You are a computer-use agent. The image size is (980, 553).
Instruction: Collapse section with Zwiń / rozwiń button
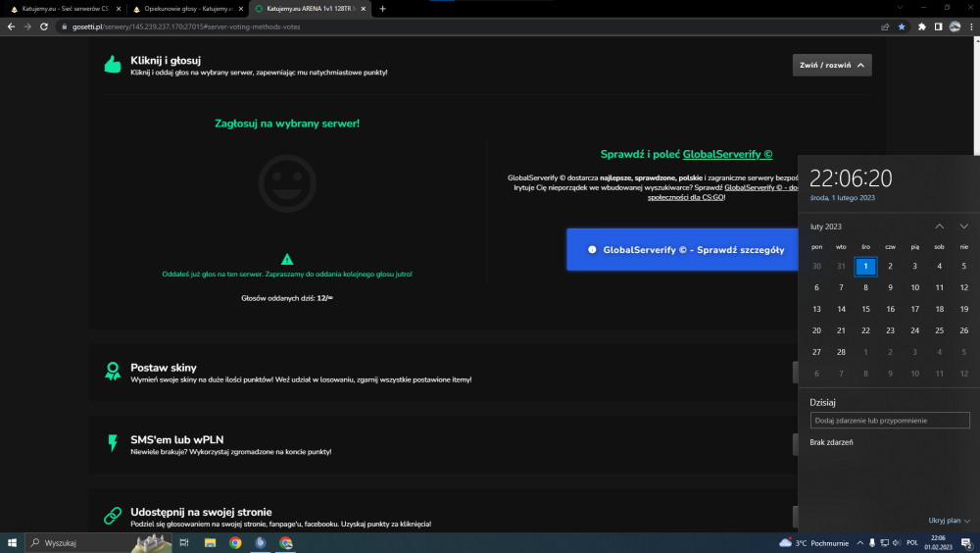(x=832, y=65)
